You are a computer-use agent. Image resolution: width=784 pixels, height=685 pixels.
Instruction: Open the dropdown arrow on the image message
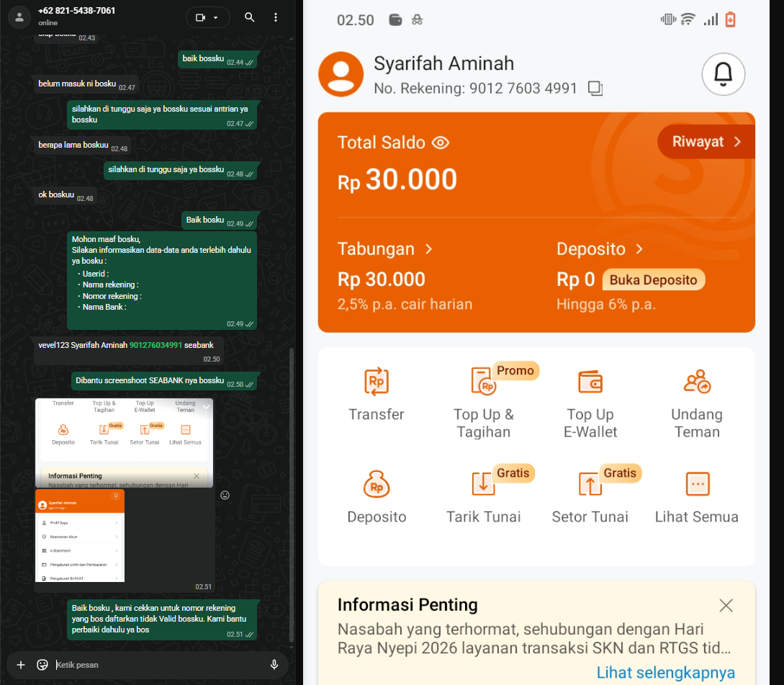coord(206,407)
